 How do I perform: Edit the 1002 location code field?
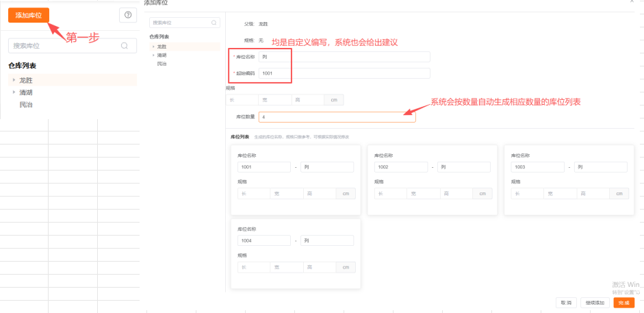tap(401, 167)
